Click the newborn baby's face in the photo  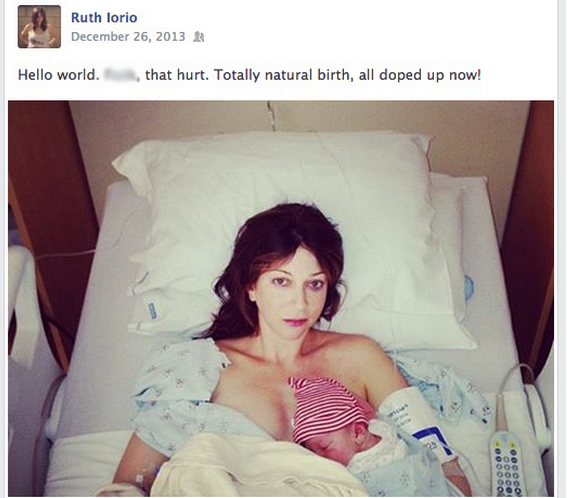tap(362, 441)
